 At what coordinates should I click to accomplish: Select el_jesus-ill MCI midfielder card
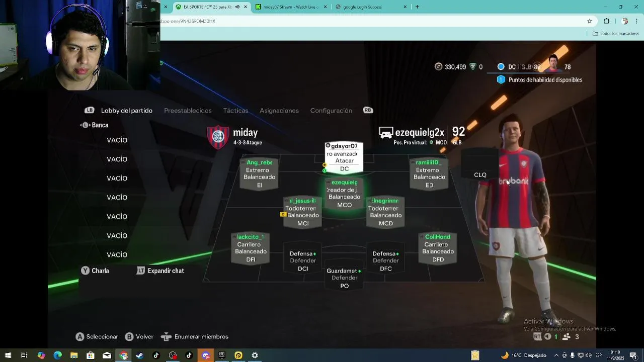coord(302,212)
